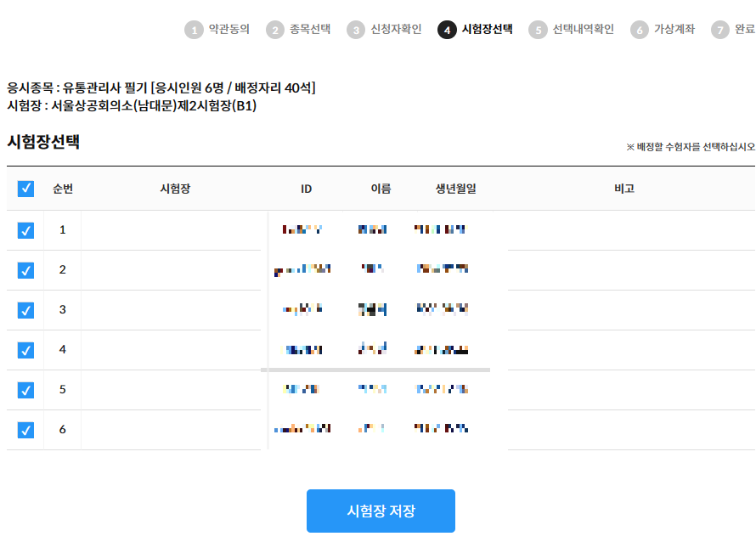Go to the 약관동의 step label

point(228,30)
